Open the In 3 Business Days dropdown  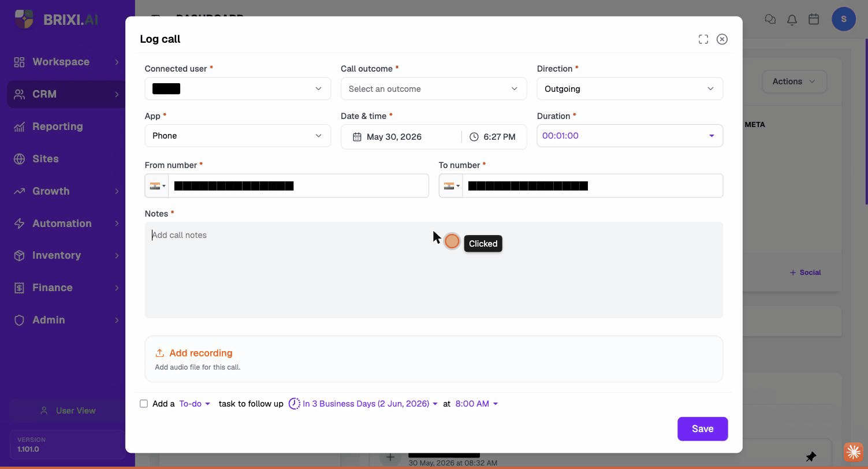[x=370, y=404]
